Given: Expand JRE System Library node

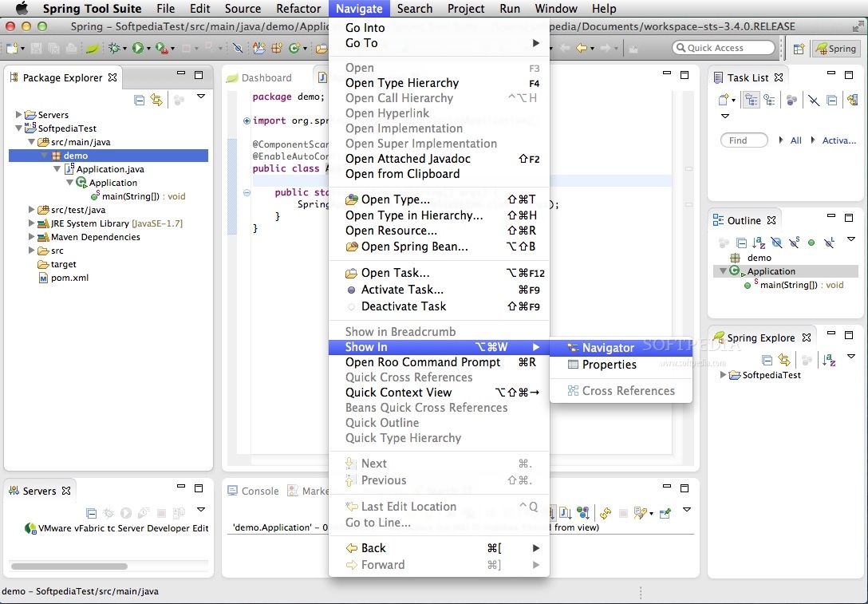Looking at the screenshot, I should click(32, 223).
